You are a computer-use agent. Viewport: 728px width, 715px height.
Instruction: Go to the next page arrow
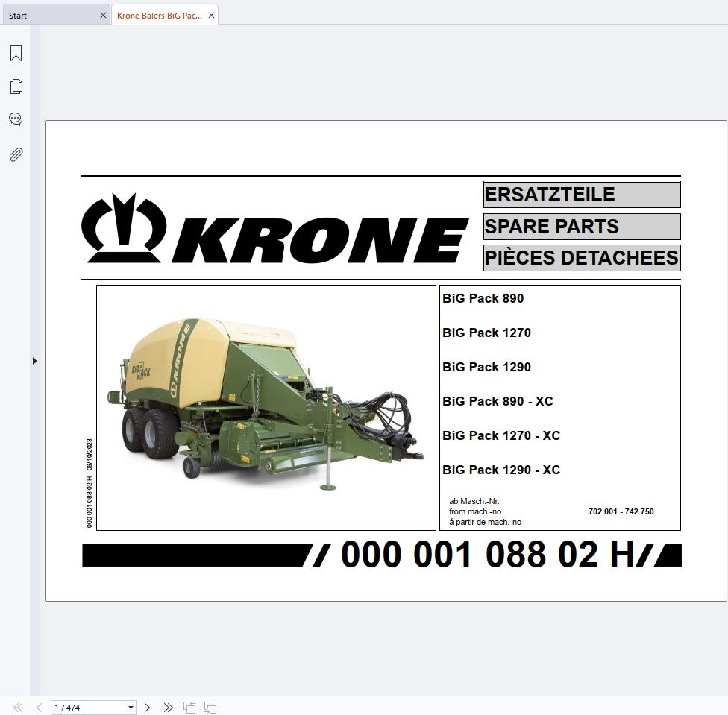(147, 707)
